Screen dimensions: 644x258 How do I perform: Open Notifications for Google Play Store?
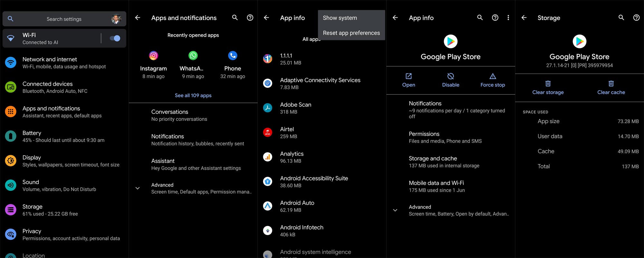tap(451, 109)
